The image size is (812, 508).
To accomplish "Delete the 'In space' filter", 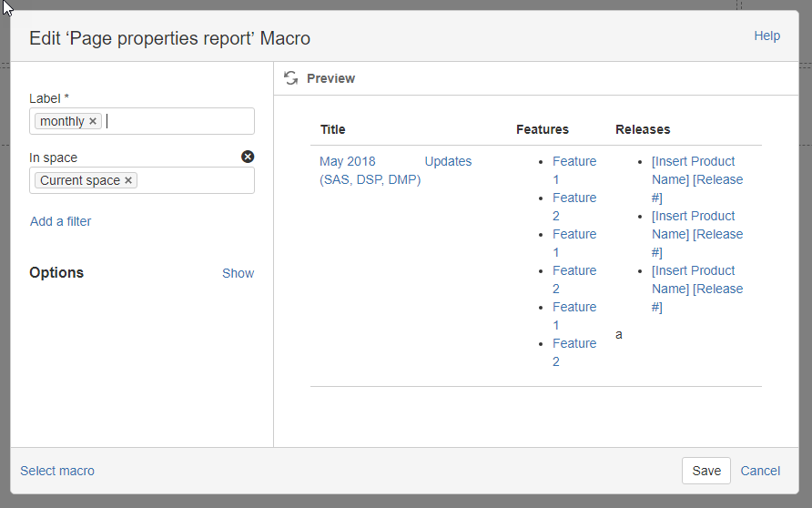I will (x=248, y=157).
